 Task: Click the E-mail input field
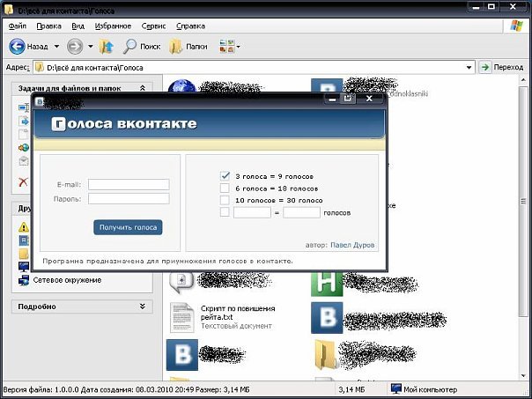pos(129,184)
